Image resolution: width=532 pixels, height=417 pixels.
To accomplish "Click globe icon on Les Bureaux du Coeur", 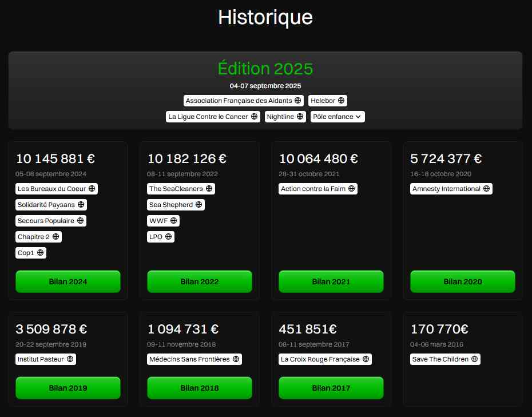I will pos(92,189).
